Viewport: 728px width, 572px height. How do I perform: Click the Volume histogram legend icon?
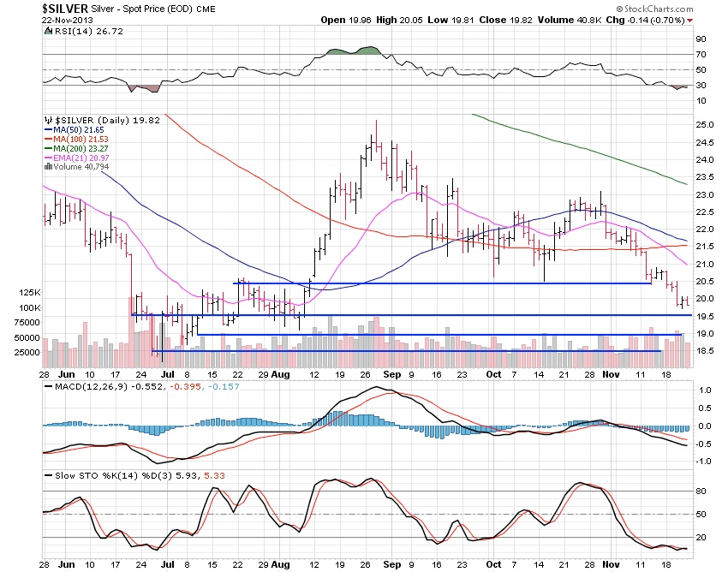coord(45,165)
